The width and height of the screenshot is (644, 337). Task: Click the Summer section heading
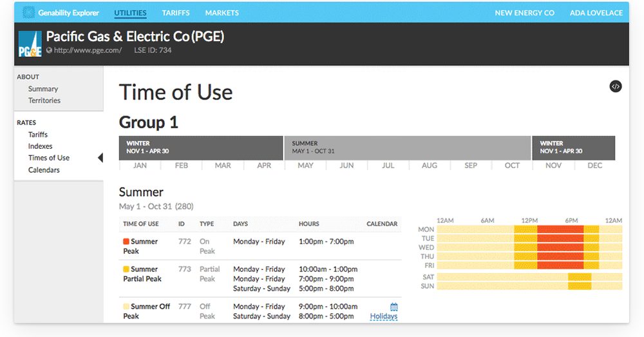click(x=141, y=192)
